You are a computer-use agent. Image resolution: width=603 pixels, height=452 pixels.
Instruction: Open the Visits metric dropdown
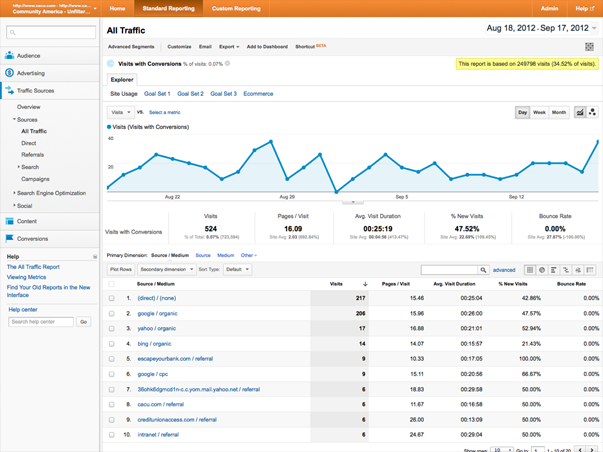(121, 112)
